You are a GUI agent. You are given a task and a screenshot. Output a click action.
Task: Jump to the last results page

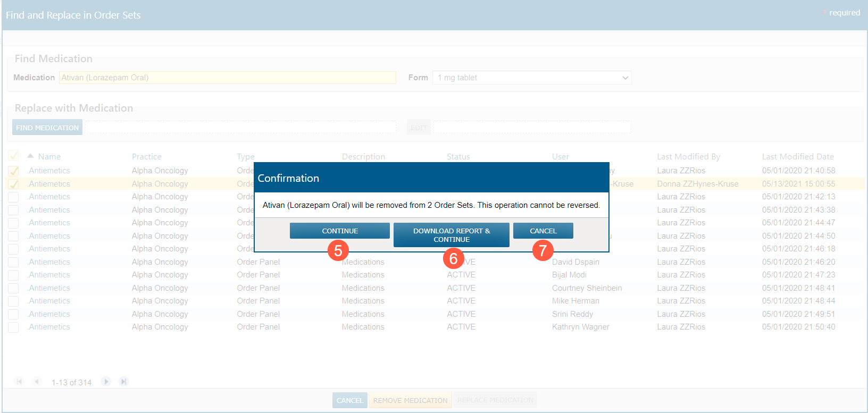[x=124, y=382]
